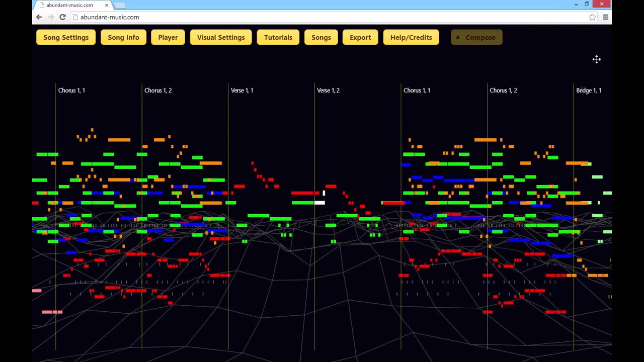Screen dimensions: 644x362
Task: Open the Song Settings panel
Action: [66, 37]
